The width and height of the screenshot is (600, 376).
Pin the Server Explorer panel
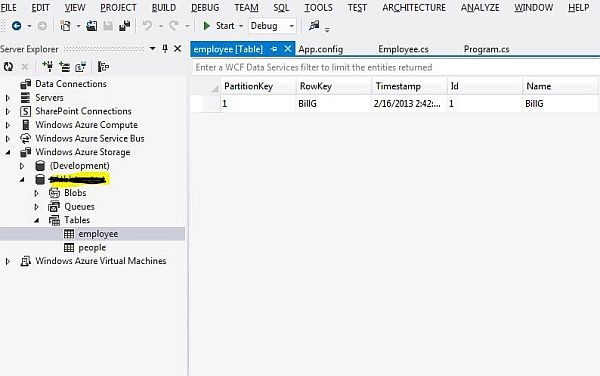[165, 49]
